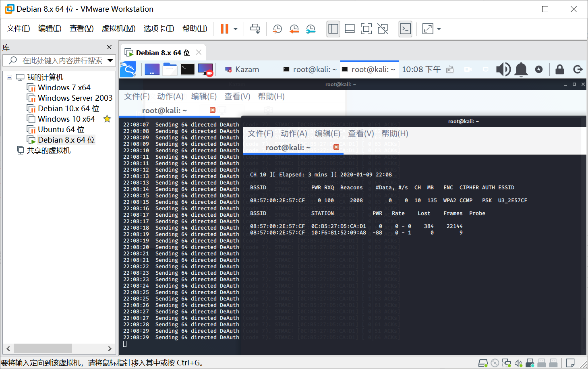
Task: Open the snapshot manager
Action: click(311, 29)
